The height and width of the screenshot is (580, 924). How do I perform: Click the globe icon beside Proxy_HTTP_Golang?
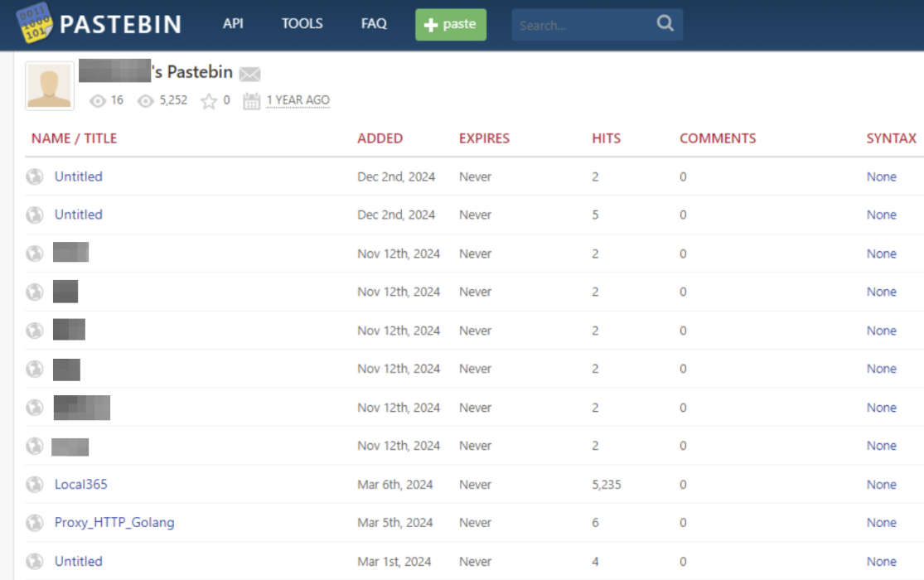point(34,522)
